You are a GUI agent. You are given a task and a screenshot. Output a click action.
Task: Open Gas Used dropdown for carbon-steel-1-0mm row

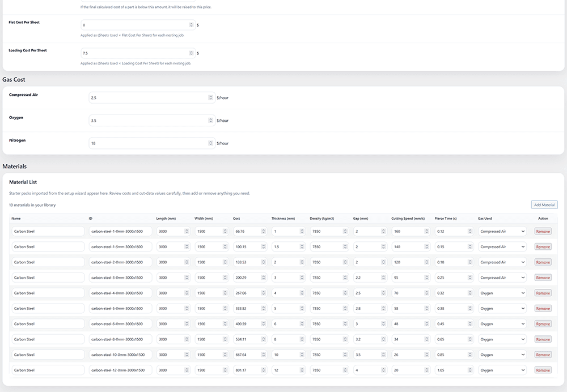502,231
